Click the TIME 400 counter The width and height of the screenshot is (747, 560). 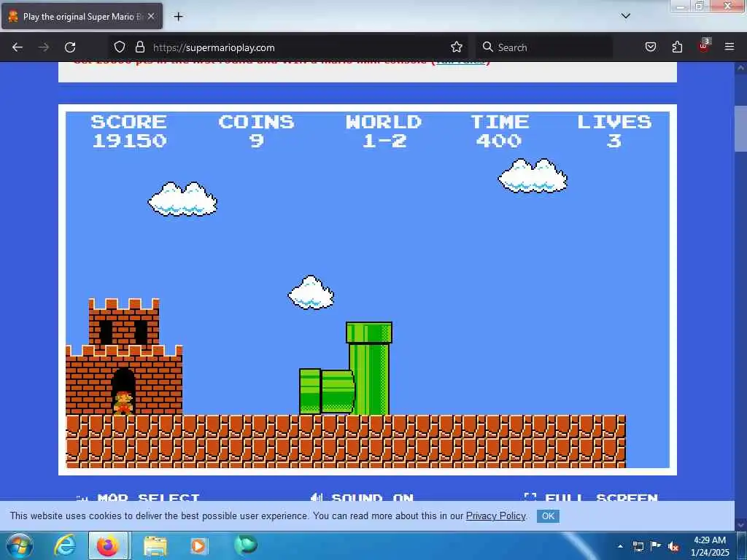[x=499, y=131]
